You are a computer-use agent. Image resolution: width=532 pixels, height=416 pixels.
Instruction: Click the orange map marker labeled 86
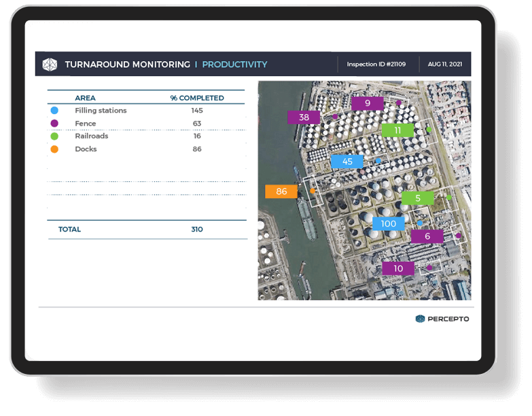click(x=281, y=191)
